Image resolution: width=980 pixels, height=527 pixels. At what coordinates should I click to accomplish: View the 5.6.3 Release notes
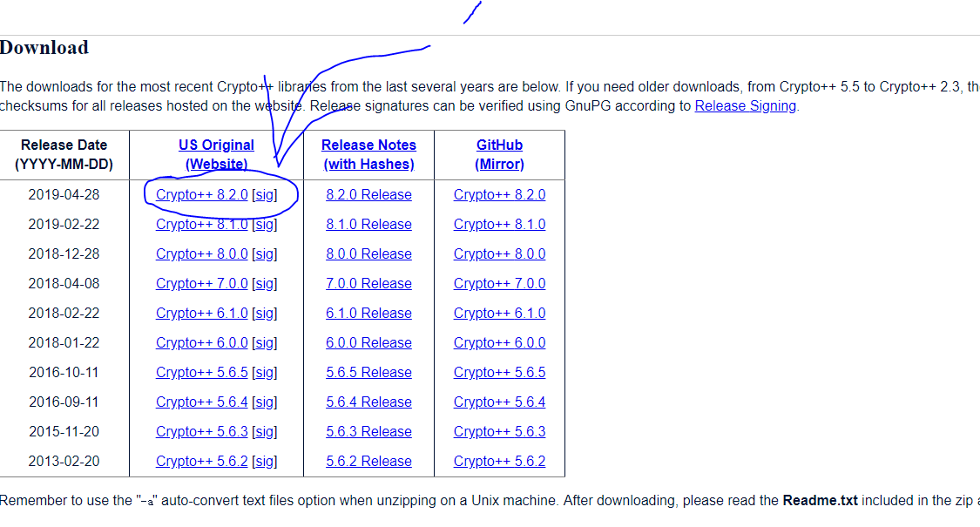(x=368, y=431)
